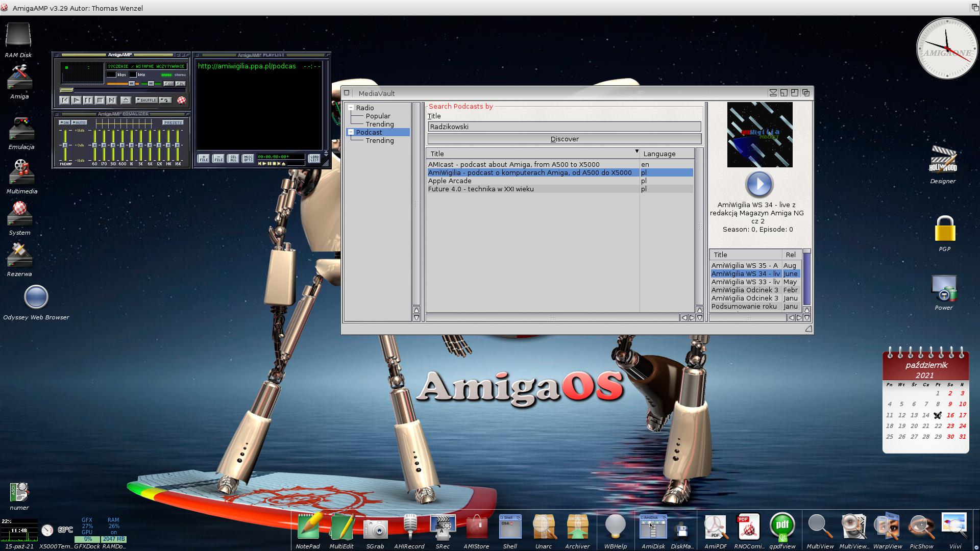Click the Boing ball in AmigaAMP

[x=181, y=101]
